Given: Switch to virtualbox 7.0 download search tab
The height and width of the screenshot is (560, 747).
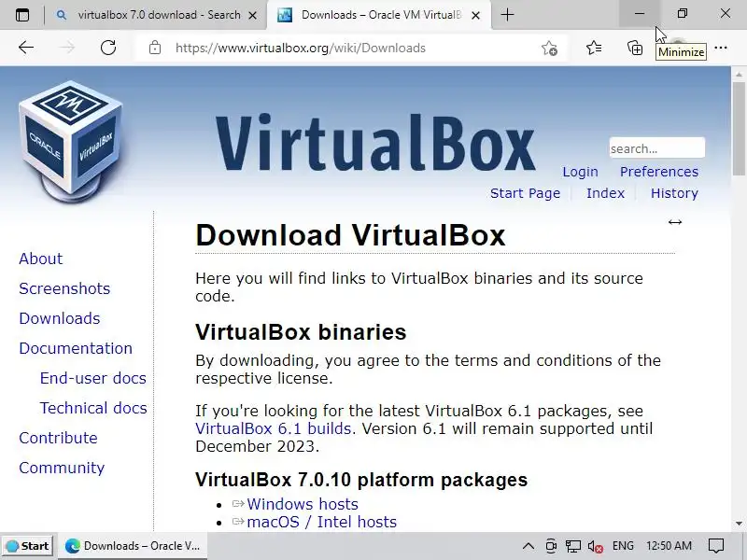Looking at the screenshot, I should coord(156,15).
